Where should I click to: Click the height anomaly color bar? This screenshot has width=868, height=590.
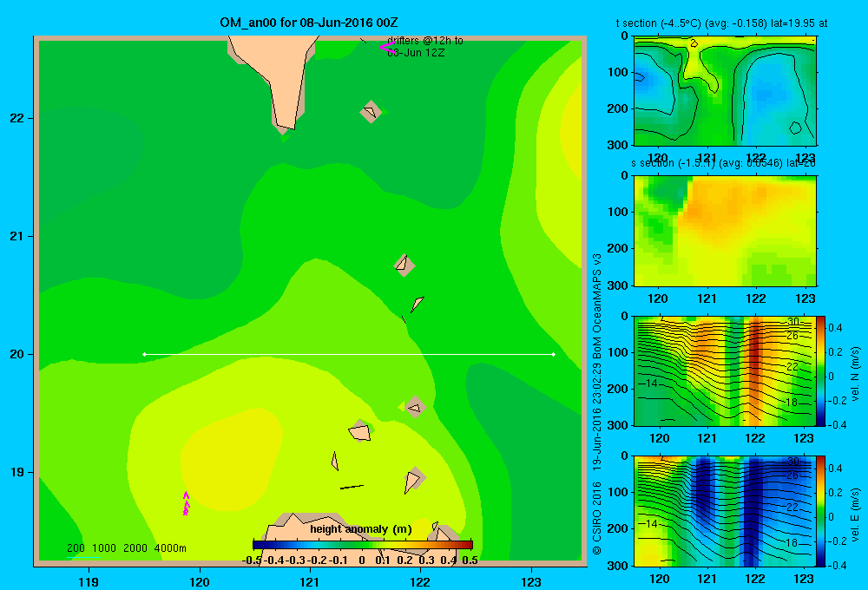point(363,545)
